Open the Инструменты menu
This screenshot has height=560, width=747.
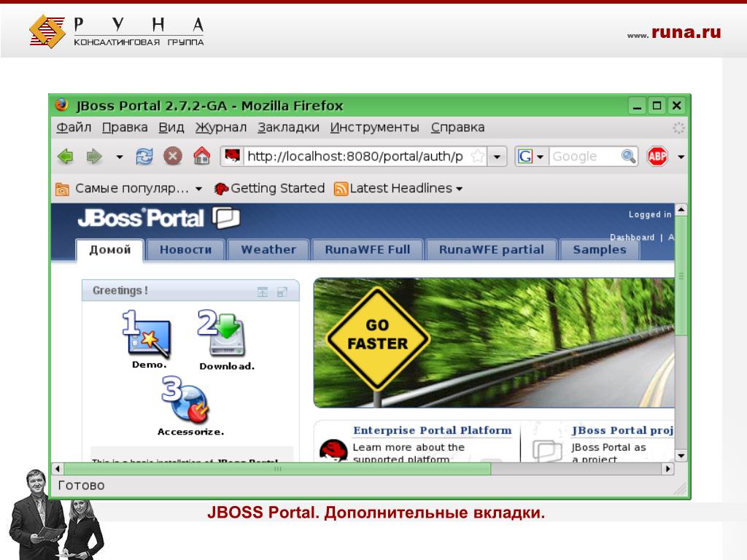pyautogui.click(x=374, y=128)
